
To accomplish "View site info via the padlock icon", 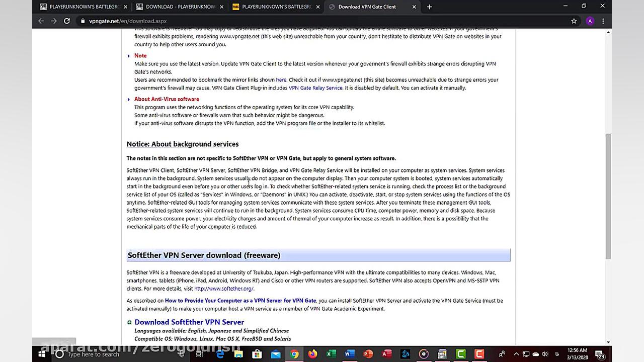I will 83,21.
